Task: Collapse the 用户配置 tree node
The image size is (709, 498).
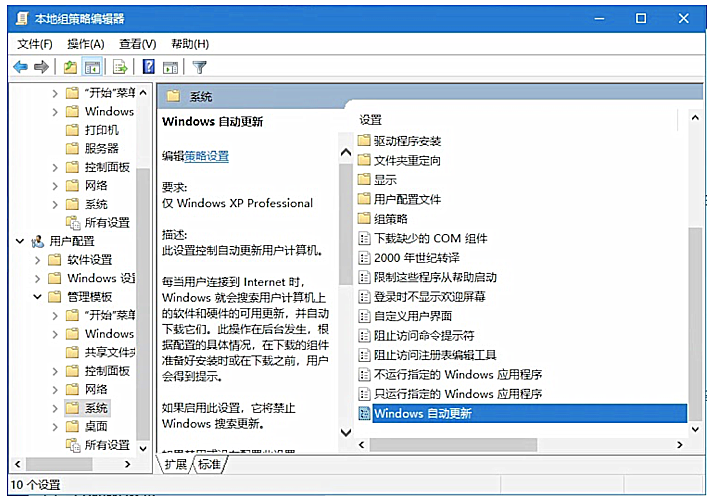Action: coord(22,241)
